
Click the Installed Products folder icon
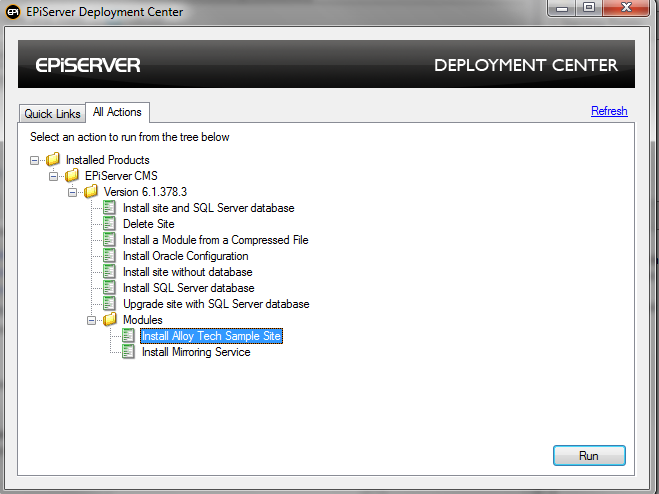click(x=53, y=159)
